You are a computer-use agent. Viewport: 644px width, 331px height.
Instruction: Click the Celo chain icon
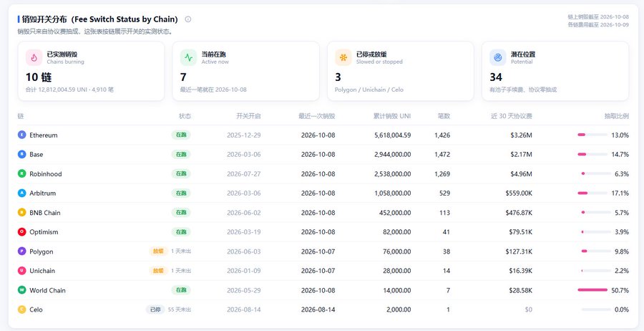(21, 310)
